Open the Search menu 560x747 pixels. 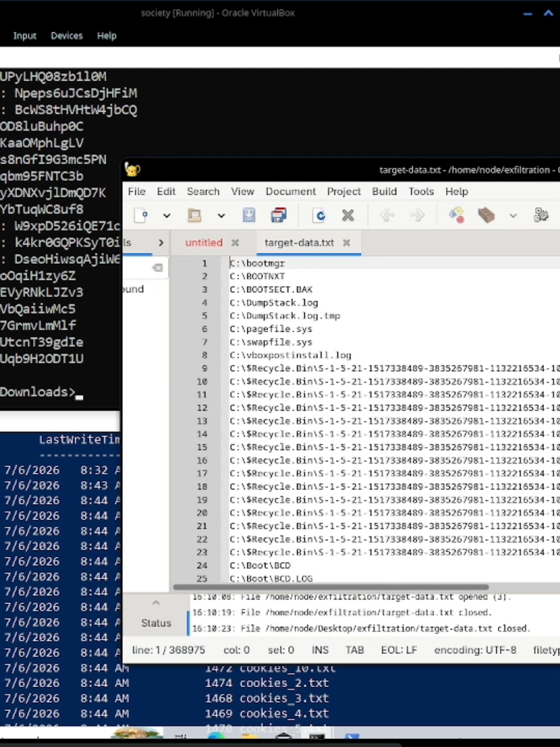point(203,192)
